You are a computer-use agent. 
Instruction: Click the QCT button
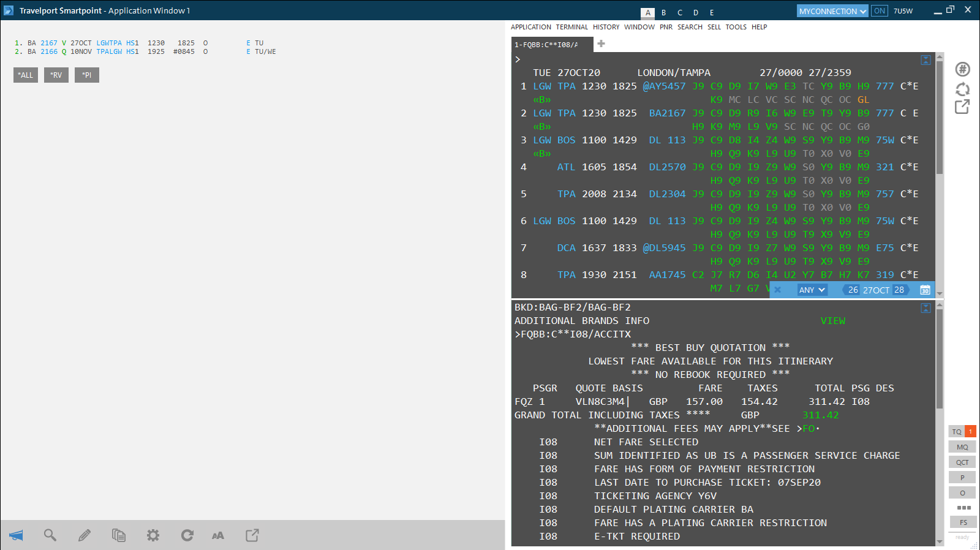(962, 462)
